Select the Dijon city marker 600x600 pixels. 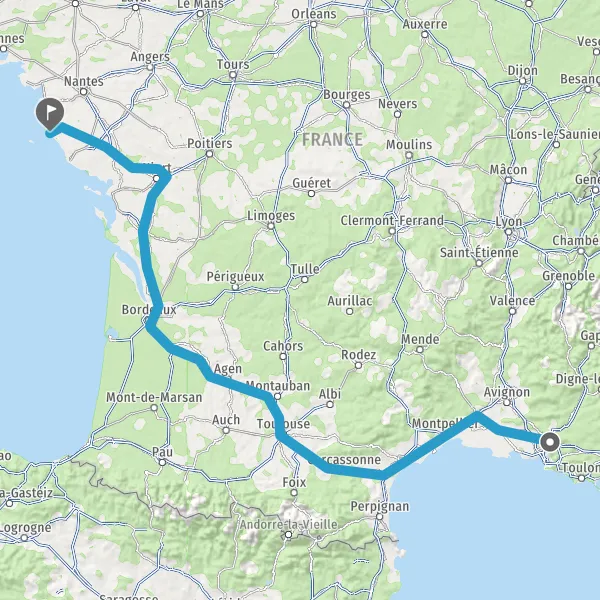[523, 81]
